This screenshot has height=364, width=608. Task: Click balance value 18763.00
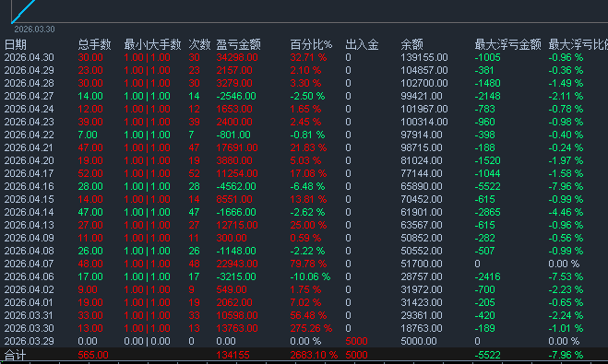tap(422, 328)
